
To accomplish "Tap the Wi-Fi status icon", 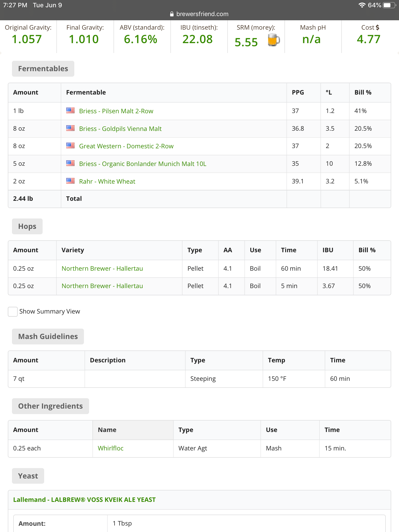I will pyautogui.click(x=362, y=5).
